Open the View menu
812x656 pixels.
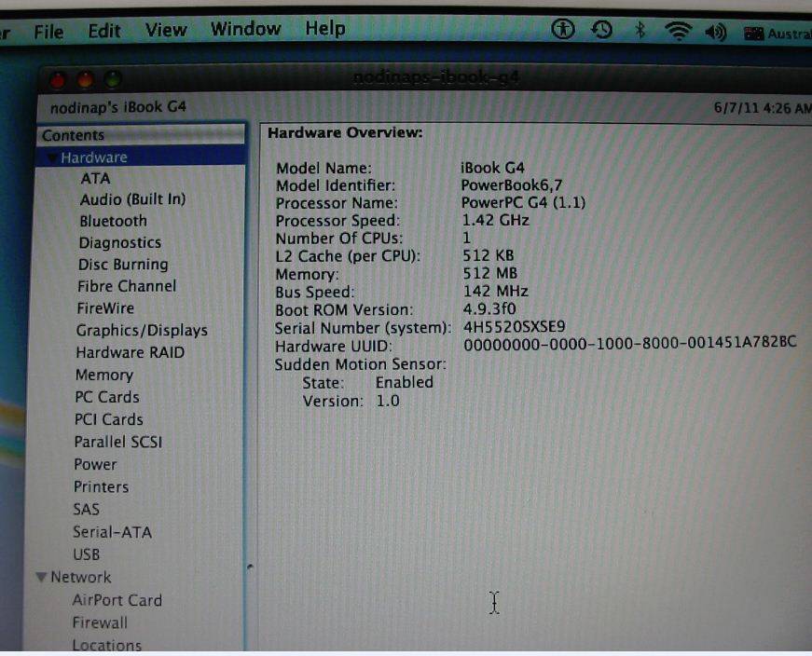point(166,30)
